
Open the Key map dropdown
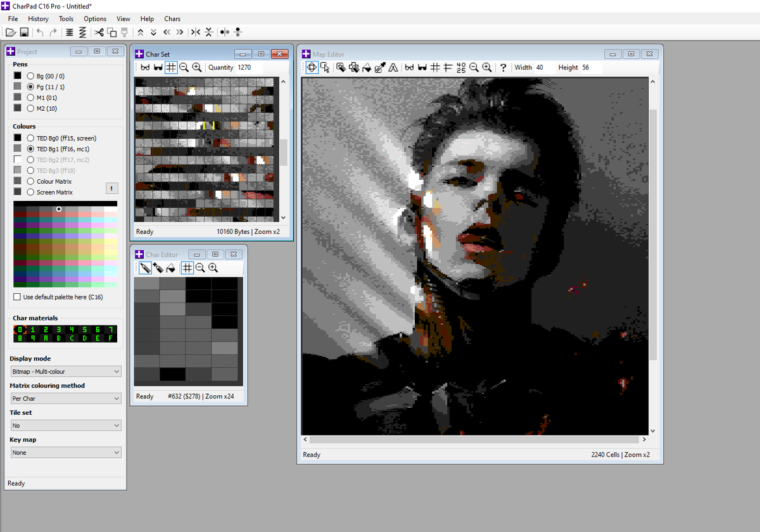[x=65, y=452]
